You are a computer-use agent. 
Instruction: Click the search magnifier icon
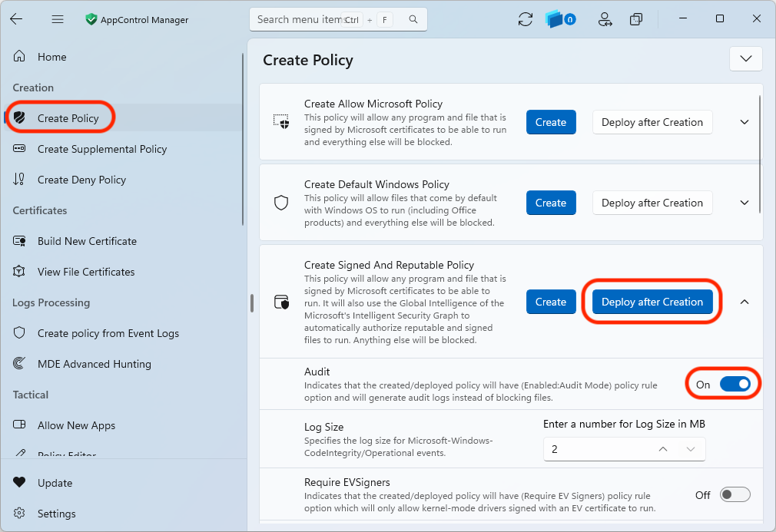(x=413, y=19)
